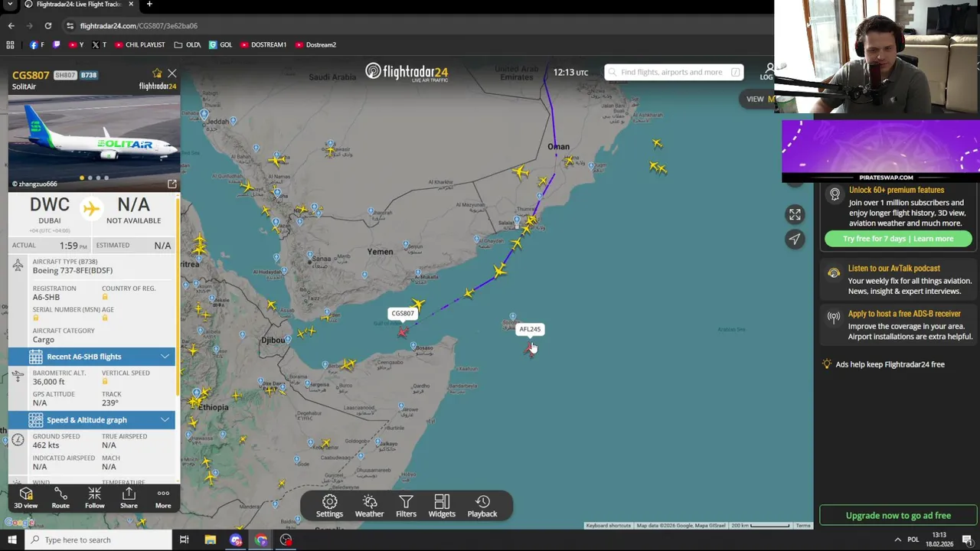This screenshot has height=551, width=980.
Task: Add CGS807 to favorites star
Action: [x=157, y=73]
